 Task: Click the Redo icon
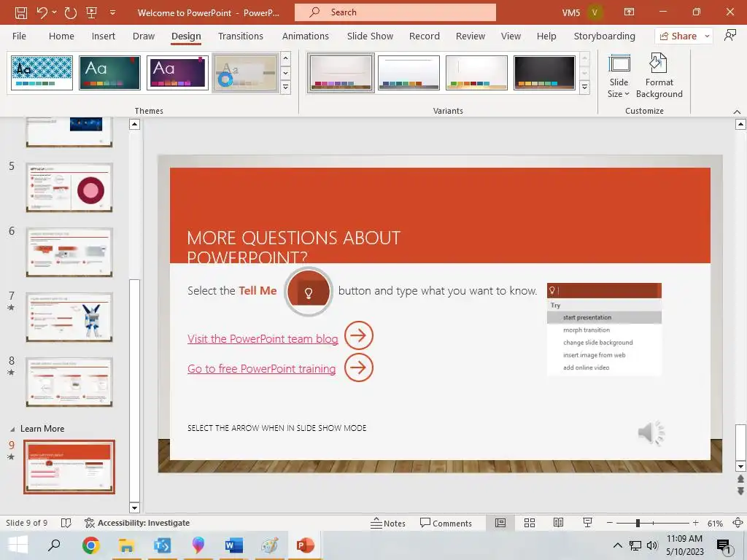tap(71, 12)
